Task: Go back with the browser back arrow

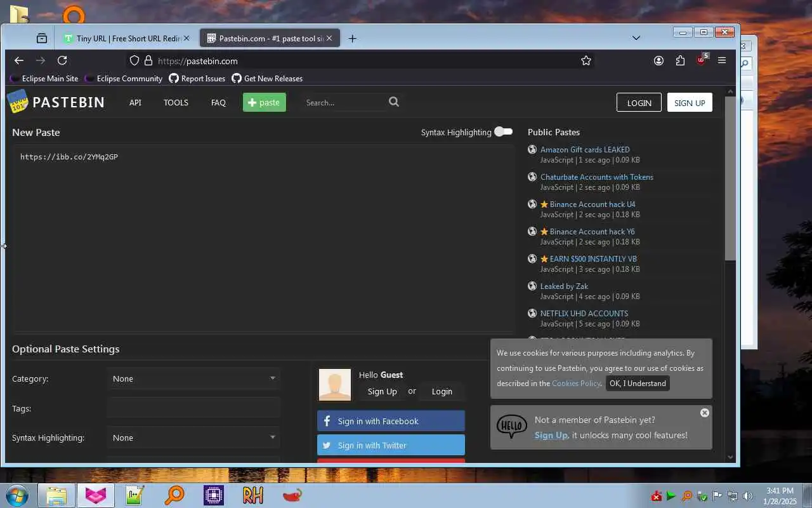Action: coord(19,60)
